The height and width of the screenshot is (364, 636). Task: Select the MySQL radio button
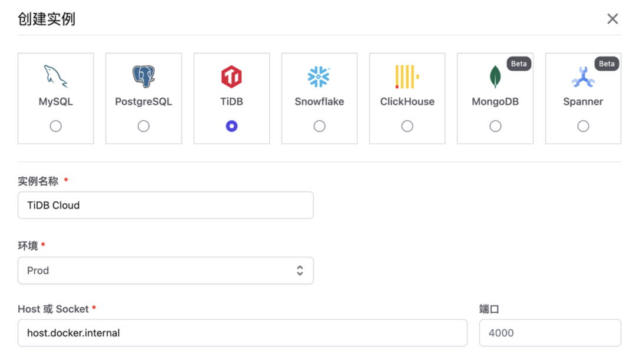[55, 126]
